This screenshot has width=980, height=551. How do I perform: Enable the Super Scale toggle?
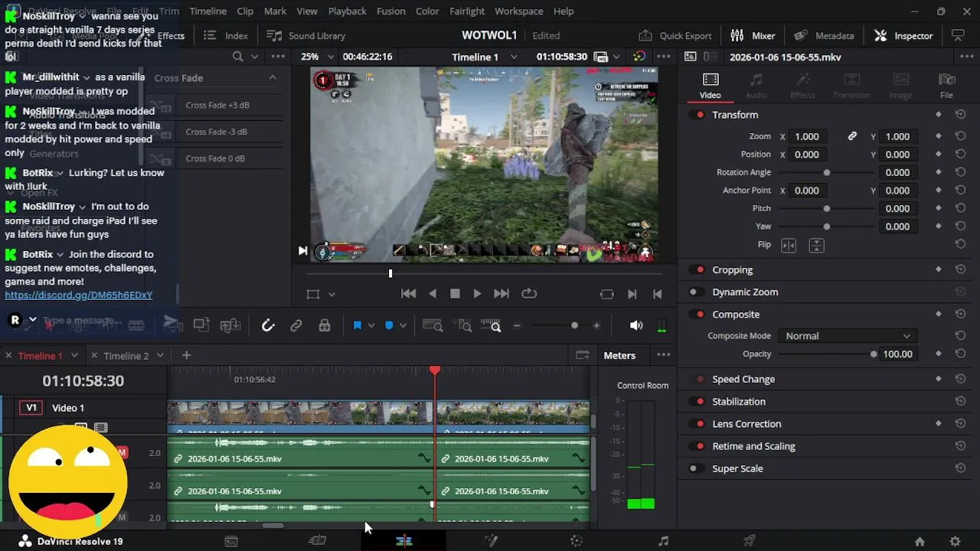click(696, 469)
